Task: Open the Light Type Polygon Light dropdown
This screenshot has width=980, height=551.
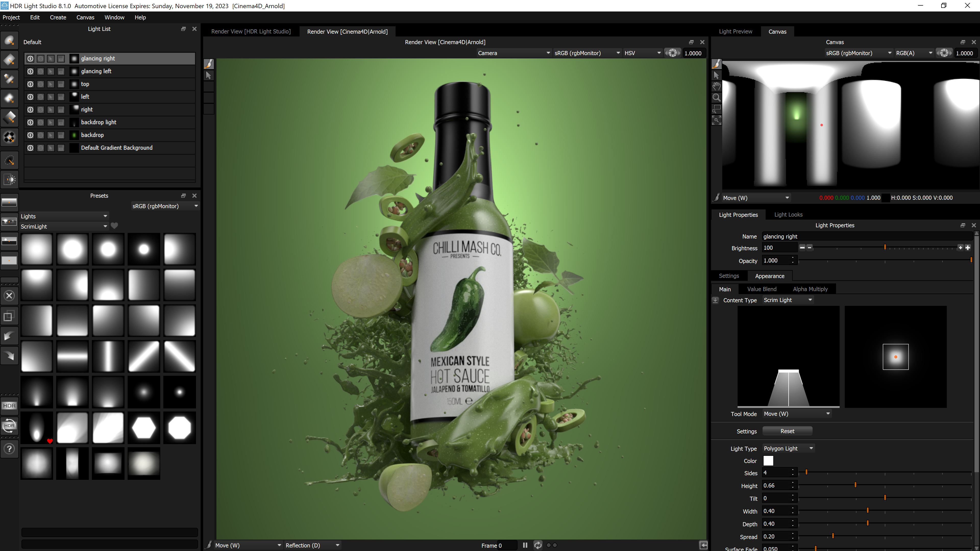Action: [x=788, y=448]
